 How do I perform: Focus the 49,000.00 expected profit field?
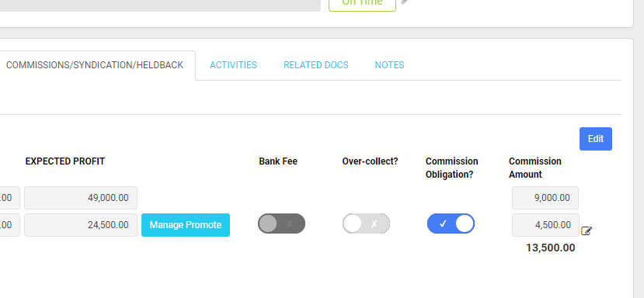pyautogui.click(x=81, y=198)
